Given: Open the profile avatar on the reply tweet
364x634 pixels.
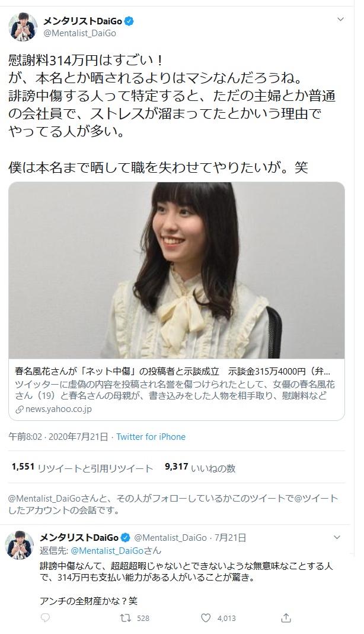Looking at the screenshot, I should [20, 544].
